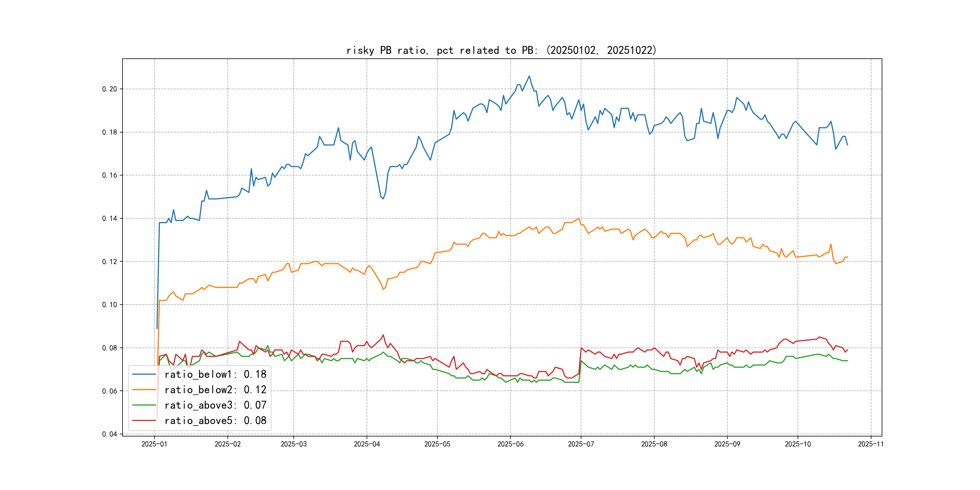
Task: Click the 0.12 y-axis tick label
Action: point(109,262)
